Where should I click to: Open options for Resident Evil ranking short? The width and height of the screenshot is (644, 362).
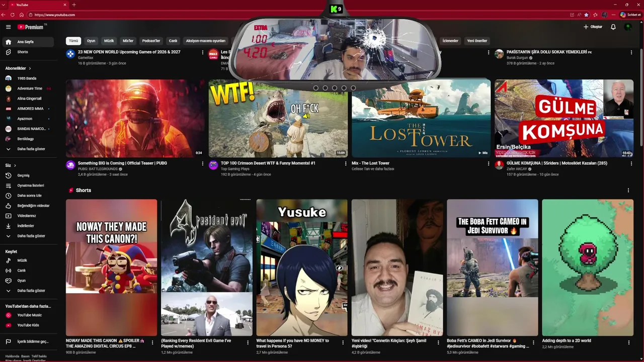(x=248, y=342)
